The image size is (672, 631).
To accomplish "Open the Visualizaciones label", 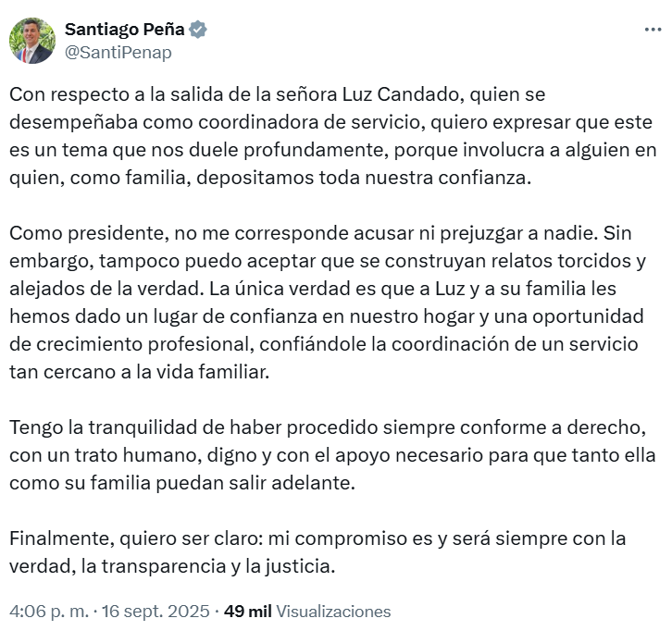I will coord(333,612).
